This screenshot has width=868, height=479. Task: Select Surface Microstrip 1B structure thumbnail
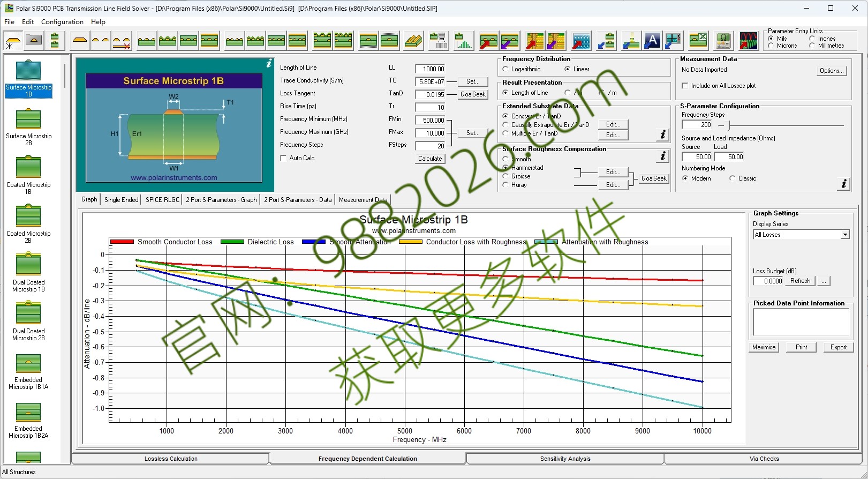(x=28, y=78)
